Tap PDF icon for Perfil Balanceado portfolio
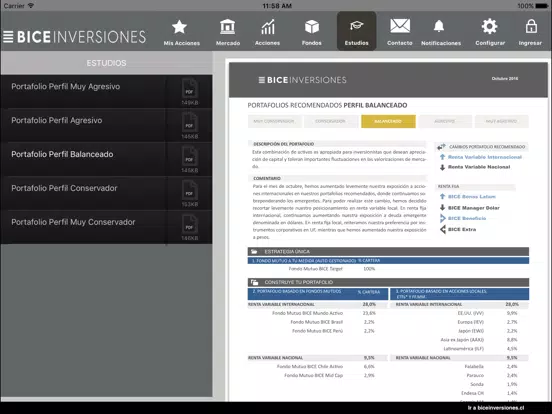552x414 pixels. (x=189, y=156)
